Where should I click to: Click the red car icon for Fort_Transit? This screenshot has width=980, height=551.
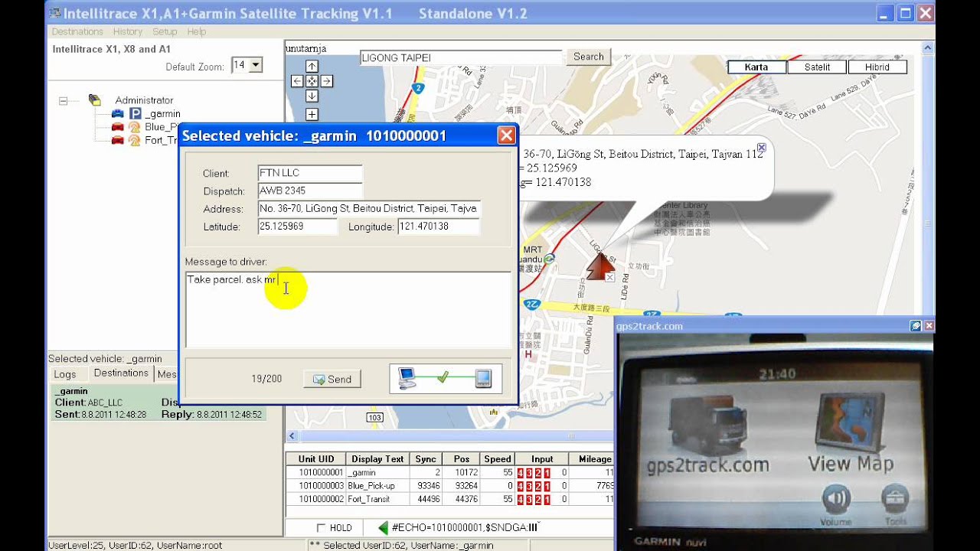coord(117,140)
